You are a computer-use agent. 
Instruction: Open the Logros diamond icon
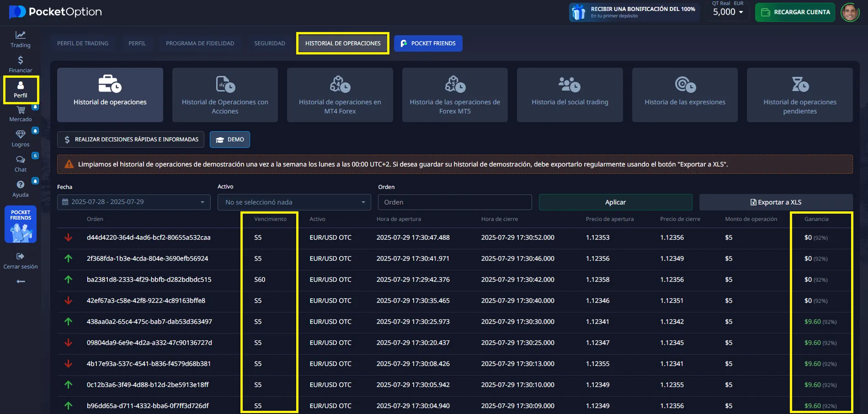tap(21, 134)
